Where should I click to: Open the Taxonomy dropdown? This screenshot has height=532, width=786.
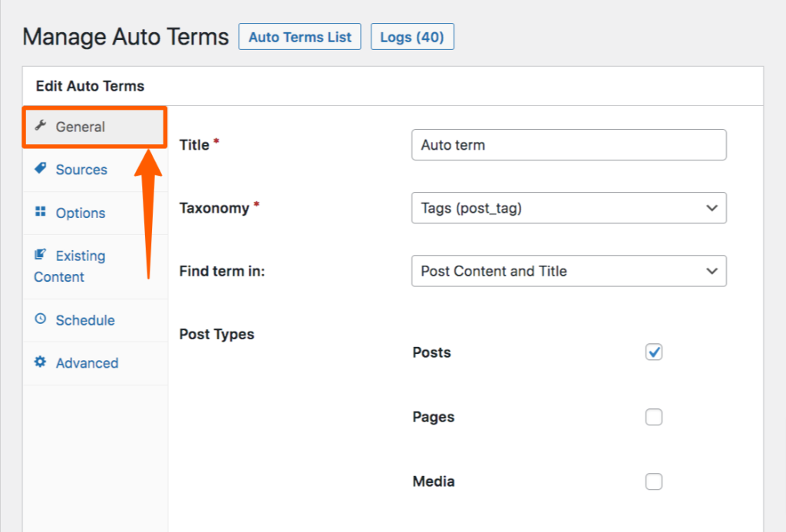coord(569,208)
